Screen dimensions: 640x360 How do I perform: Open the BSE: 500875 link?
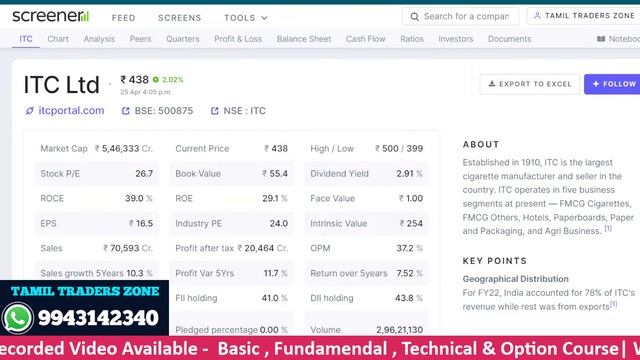point(164,111)
